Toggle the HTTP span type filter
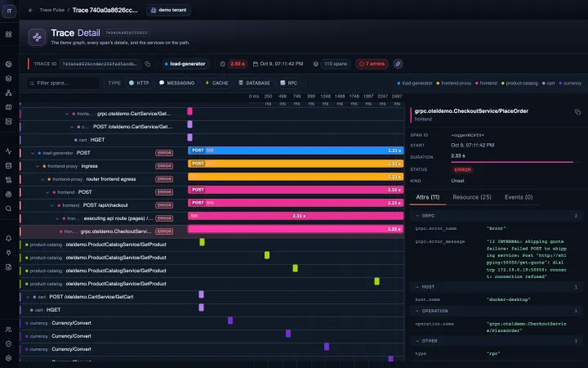The height and width of the screenshot is (368, 588). pos(139,83)
